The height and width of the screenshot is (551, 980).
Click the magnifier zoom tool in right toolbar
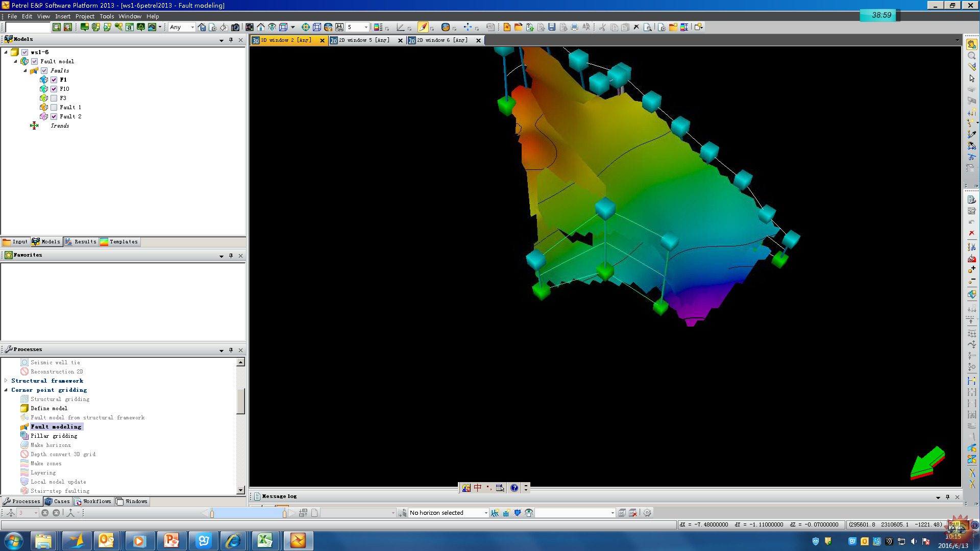(972, 56)
